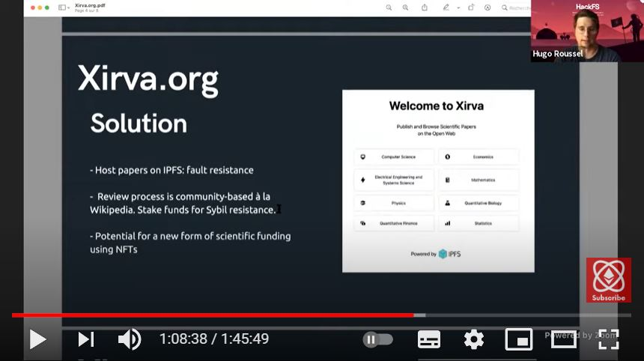Click the Physics atom icon
The width and height of the screenshot is (644, 361).
(362, 203)
